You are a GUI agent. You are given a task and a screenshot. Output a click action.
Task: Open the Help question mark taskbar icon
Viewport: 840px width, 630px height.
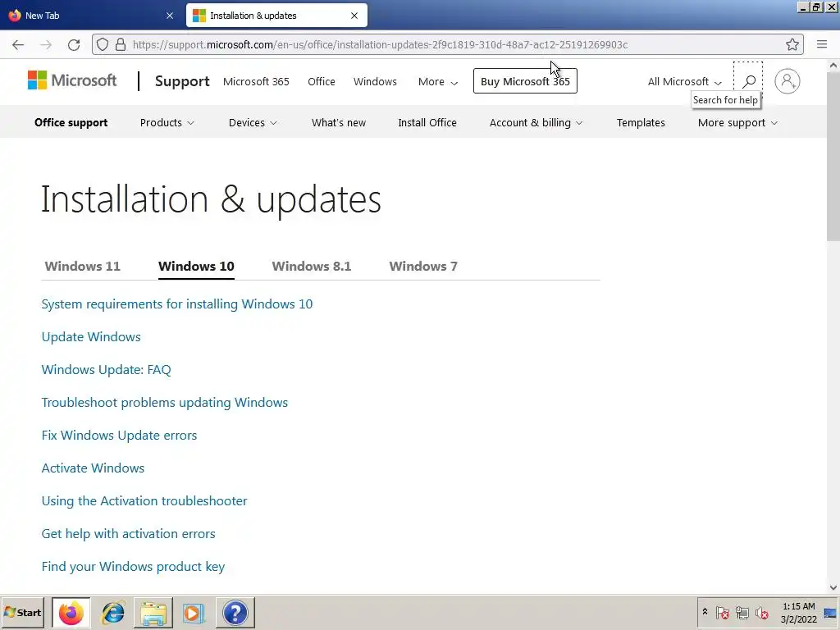(x=235, y=612)
